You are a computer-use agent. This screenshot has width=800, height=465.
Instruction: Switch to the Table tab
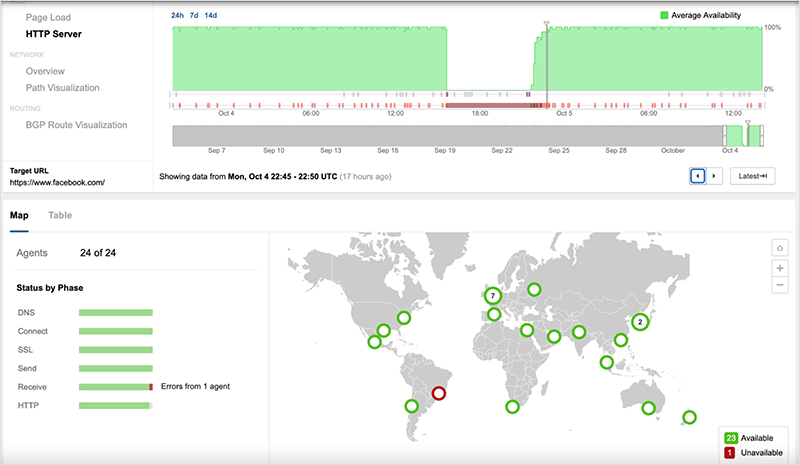pyautogui.click(x=60, y=215)
